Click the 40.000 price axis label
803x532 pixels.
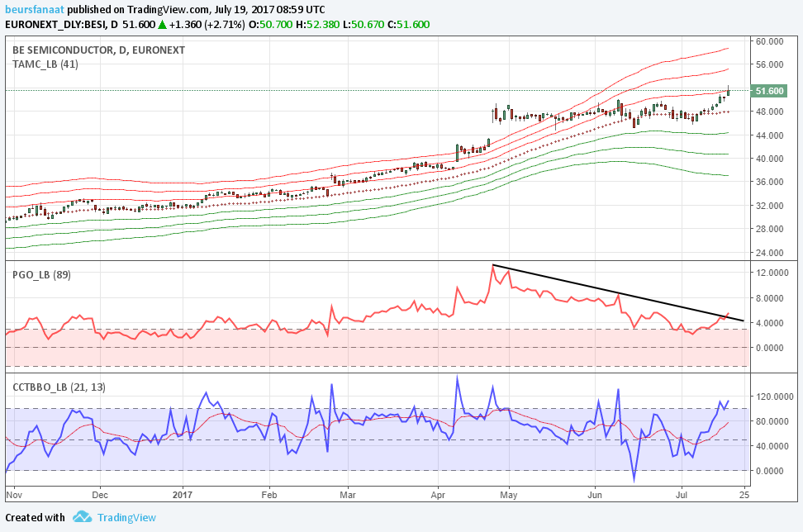pyautogui.click(x=769, y=159)
